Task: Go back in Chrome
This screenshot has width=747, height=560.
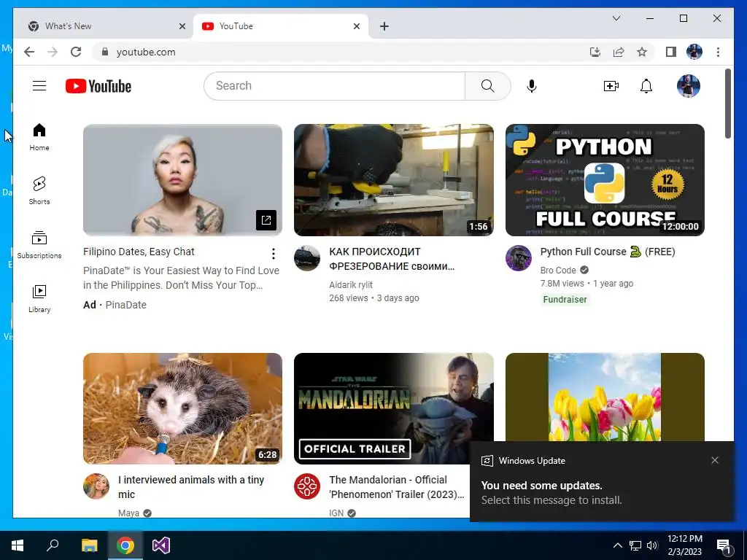Action: pyautogui.click(x=29, y=52)
